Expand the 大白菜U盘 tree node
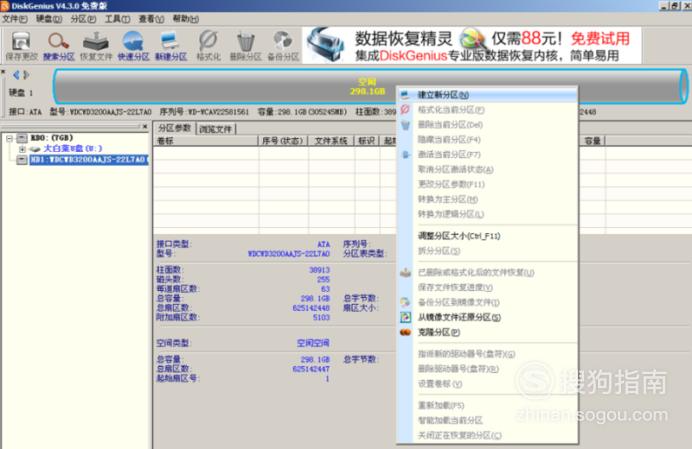This screenshot has height=449, width=692. pos(22,149)
